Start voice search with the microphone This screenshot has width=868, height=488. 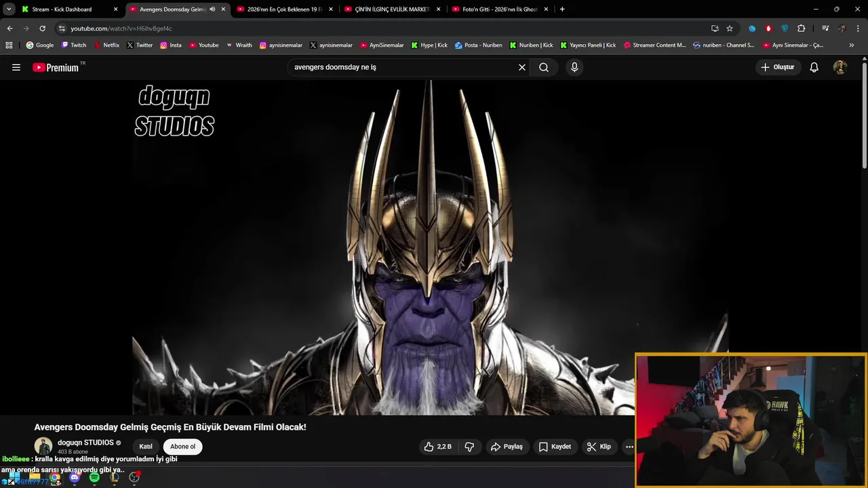pos(574,67)
